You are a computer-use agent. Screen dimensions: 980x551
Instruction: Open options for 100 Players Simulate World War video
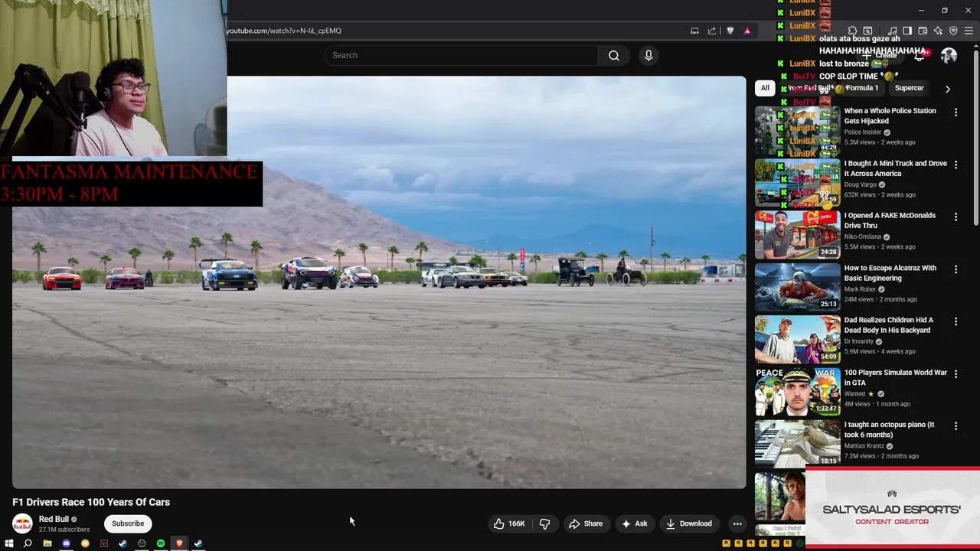pos(955,373)
